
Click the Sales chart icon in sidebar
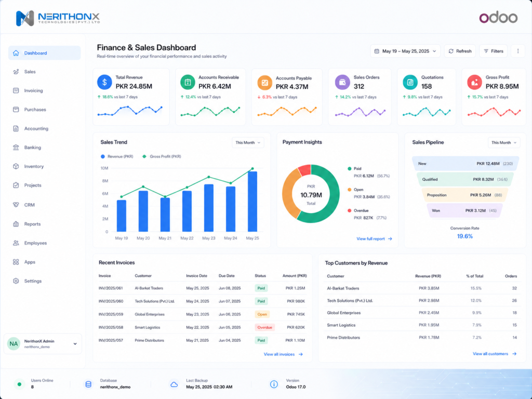16,72
